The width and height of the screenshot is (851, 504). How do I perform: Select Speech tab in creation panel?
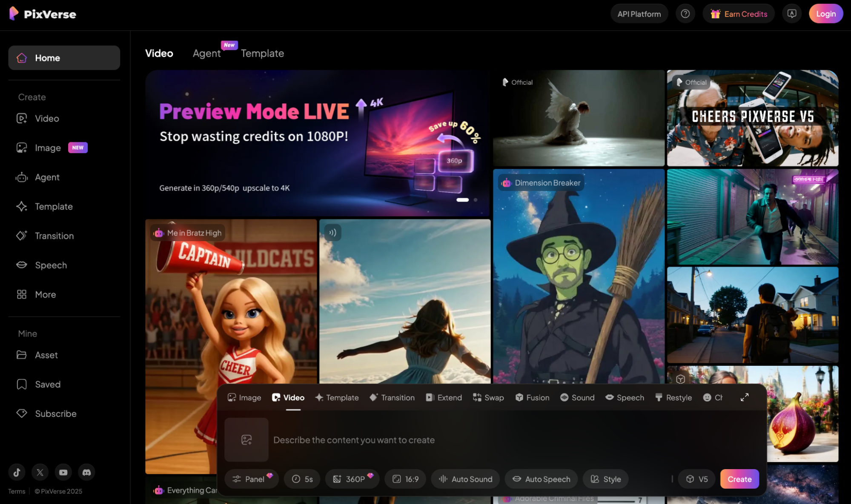coord(625,397)
